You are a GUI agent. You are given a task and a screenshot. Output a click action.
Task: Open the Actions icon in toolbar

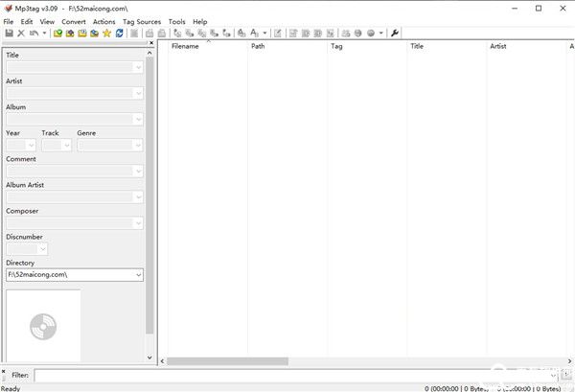pos(241,34)
